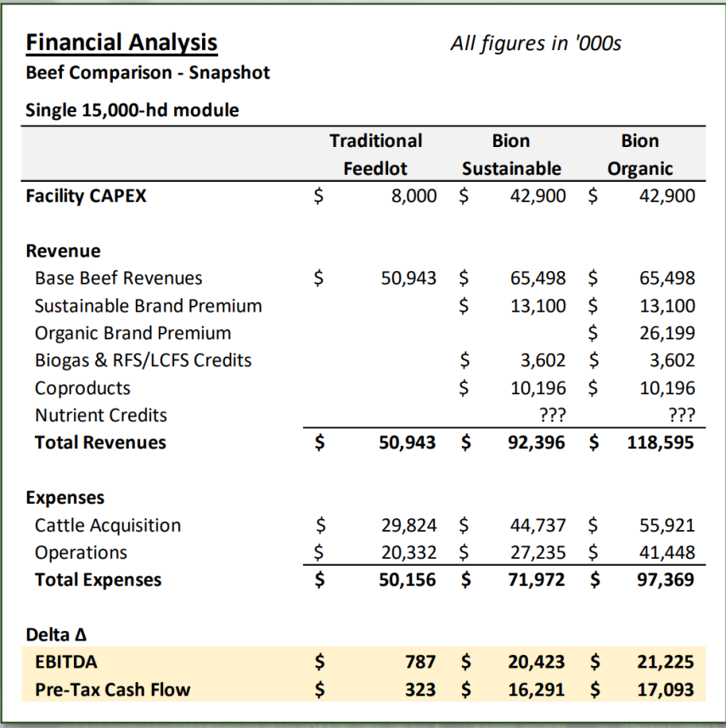This screenshot has width=726, height=728.
Task: Click the 'Coproducts' row label
Action: point(82,388)
